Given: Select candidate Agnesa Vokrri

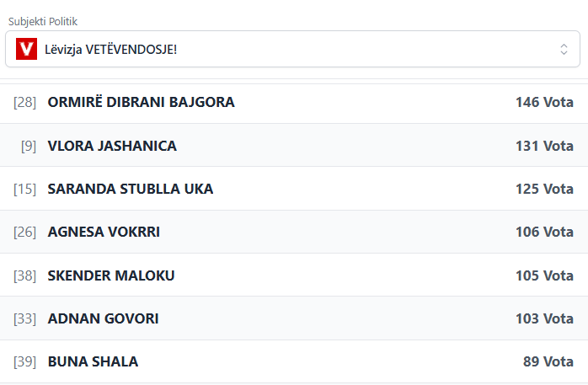Looking at the screenshot, I should tap(104, 232).
